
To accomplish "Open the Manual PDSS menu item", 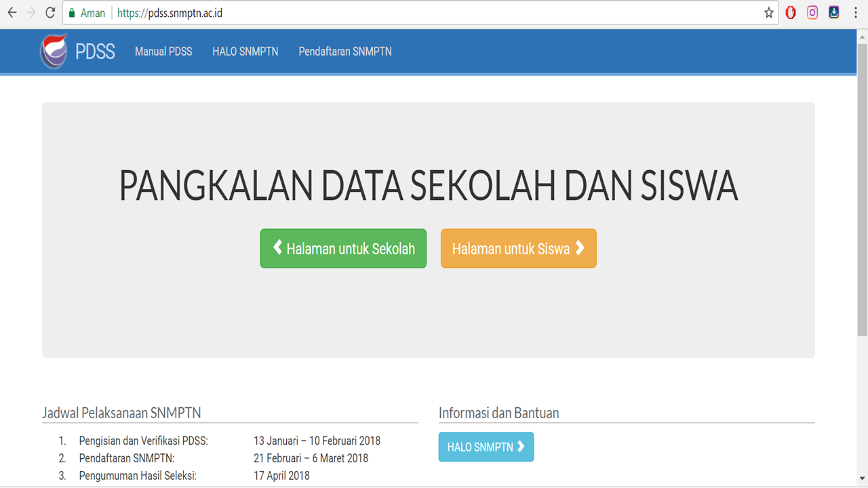I will 163,52.
